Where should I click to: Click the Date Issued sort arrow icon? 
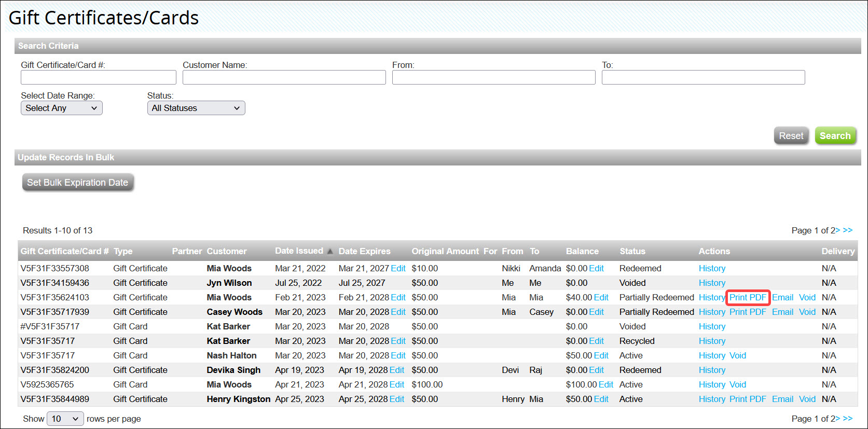click(x=330, y=252)
